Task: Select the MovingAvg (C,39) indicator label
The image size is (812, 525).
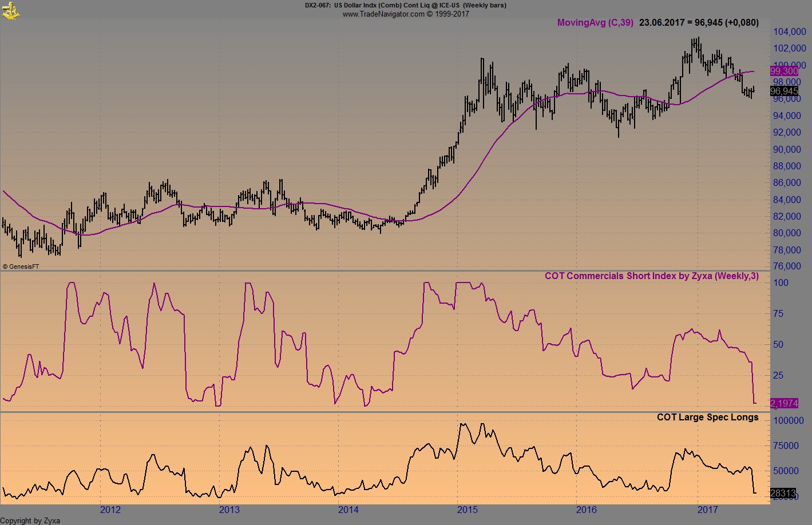Action: pyautogui.click(x=595, y=23)
